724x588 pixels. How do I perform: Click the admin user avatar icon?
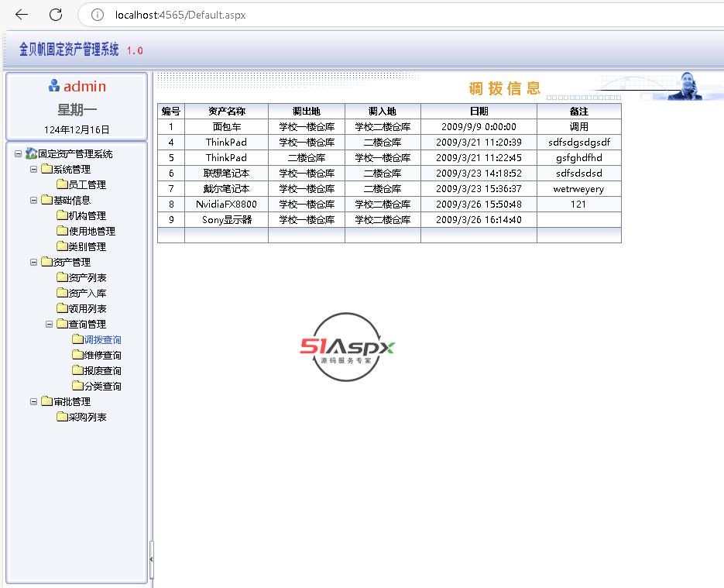tap(54, 86)
